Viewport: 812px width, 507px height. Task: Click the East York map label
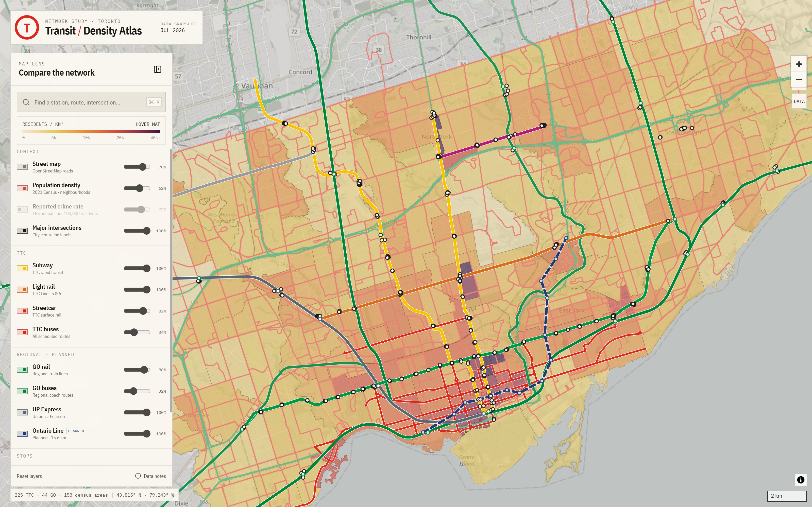point(571,310)
